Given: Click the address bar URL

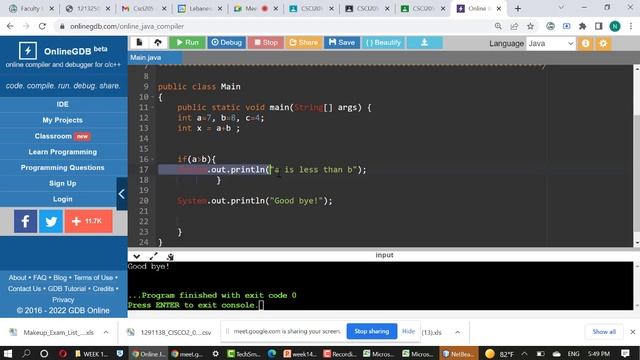Looking at the screenshot, I should [127, 26].
